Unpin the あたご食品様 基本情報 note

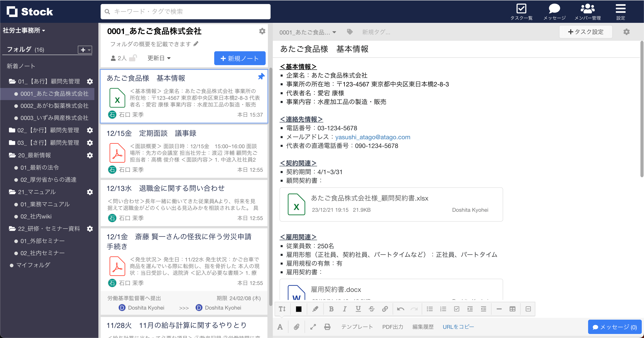[261, 77]
